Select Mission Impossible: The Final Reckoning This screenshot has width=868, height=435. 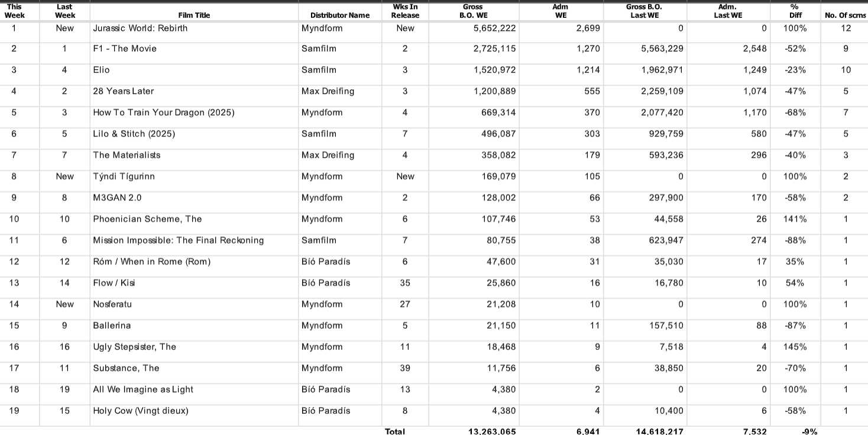(178, 240)
